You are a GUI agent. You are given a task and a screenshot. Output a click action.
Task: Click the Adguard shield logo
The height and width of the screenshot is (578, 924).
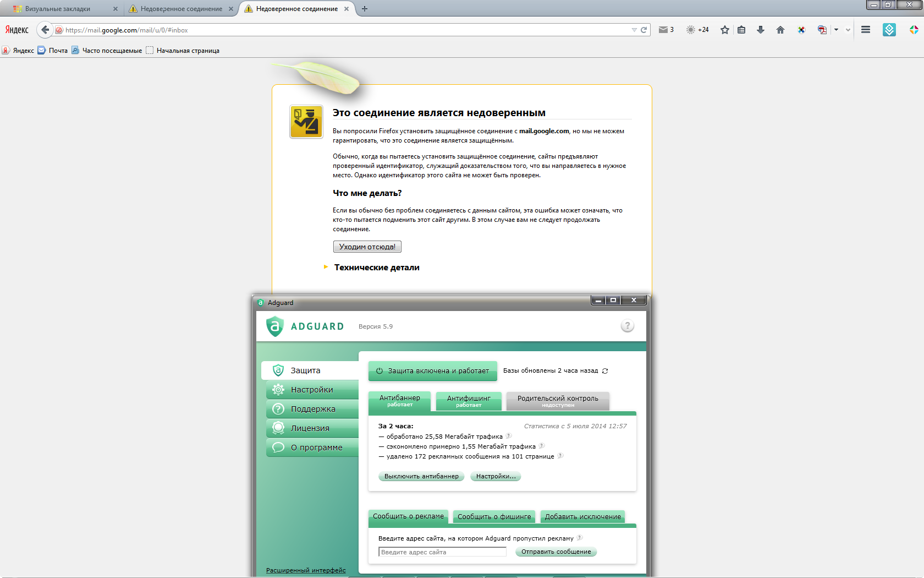[274, 326]
